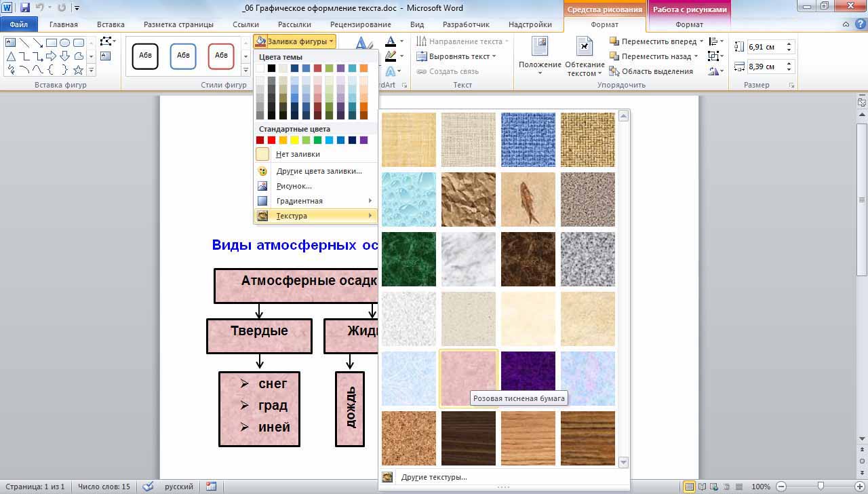This screenshot has height=494, width=868.
Task: Open the Align objects dropdown icon
Action: click(715, 41)
